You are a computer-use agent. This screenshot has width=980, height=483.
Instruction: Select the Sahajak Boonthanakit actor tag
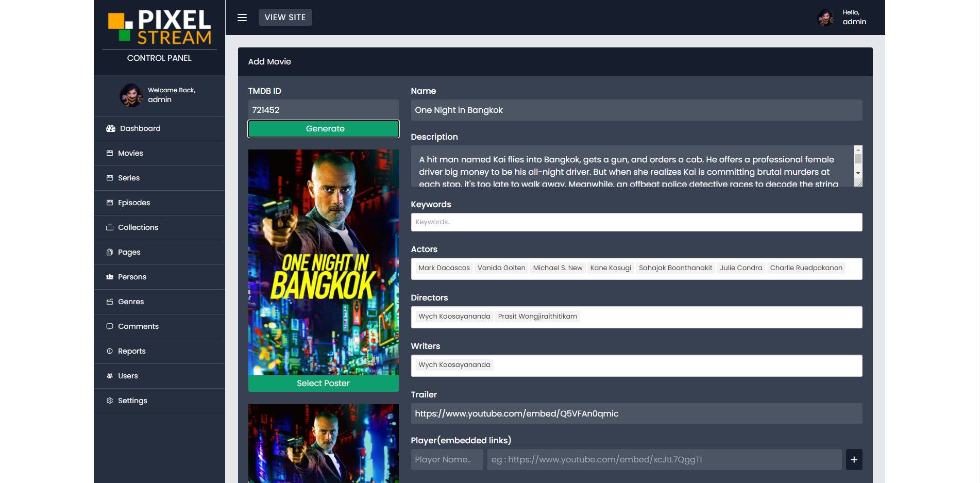[x=675, y=268]
